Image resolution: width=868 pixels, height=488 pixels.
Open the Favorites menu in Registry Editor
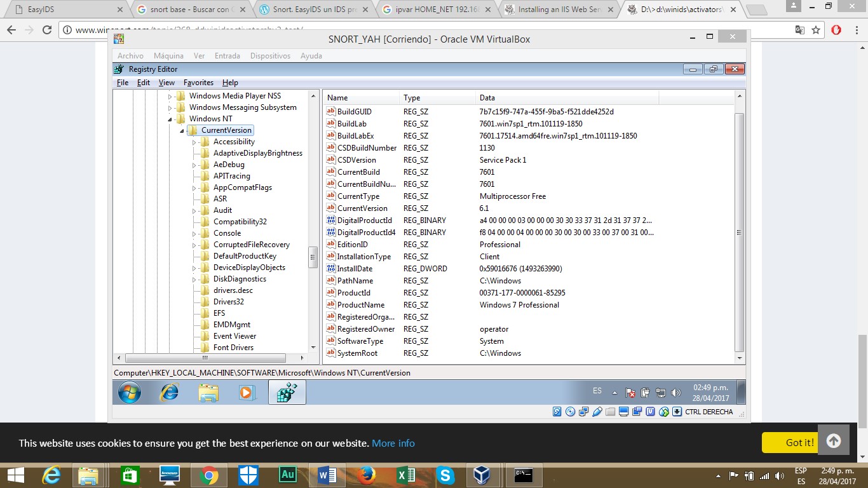pos(198,83)
